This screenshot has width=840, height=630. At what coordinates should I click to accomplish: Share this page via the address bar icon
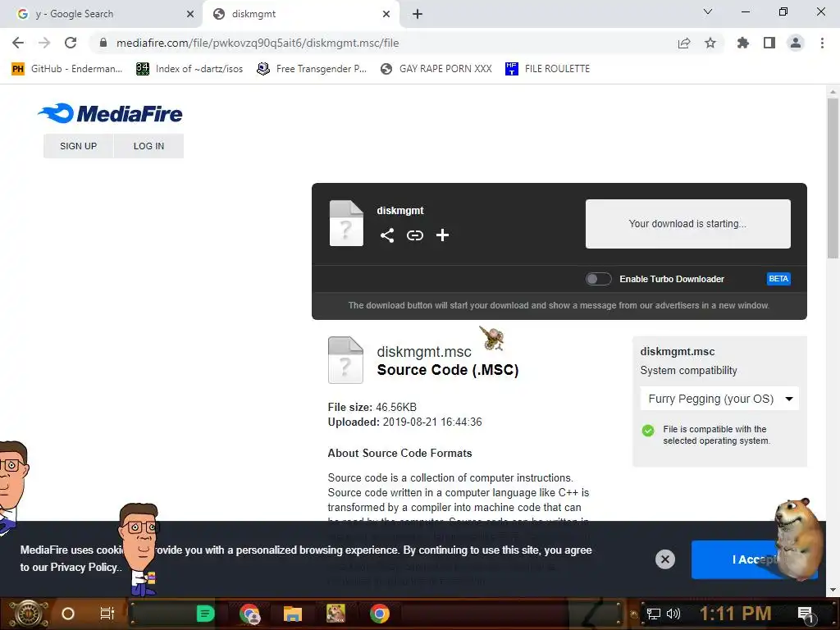tap(683, 43)
